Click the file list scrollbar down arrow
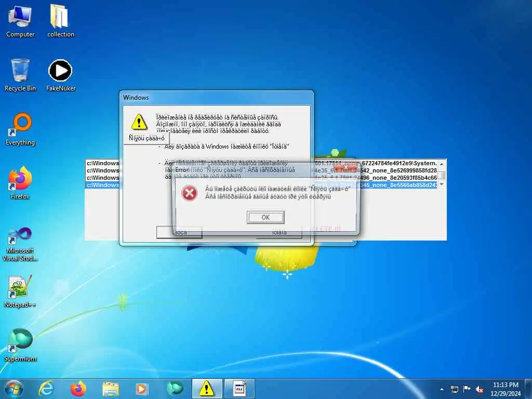532x399 pixels. (442, 184)
